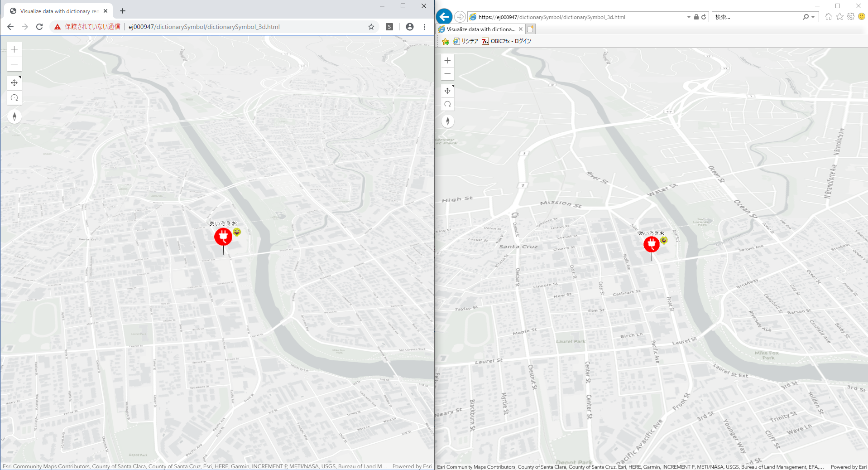Open Internet Explorer tools gear
This screenshot has height=470, width=868.
point(851,17)
